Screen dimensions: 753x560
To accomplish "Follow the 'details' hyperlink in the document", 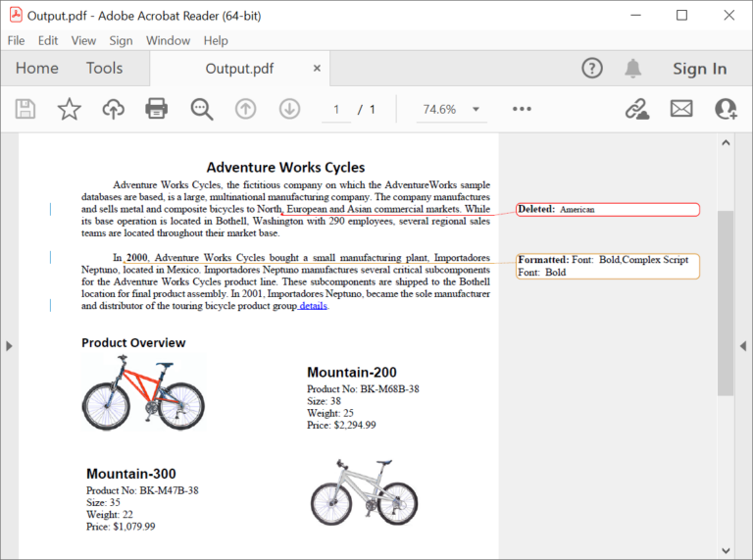I will point(314,306).
